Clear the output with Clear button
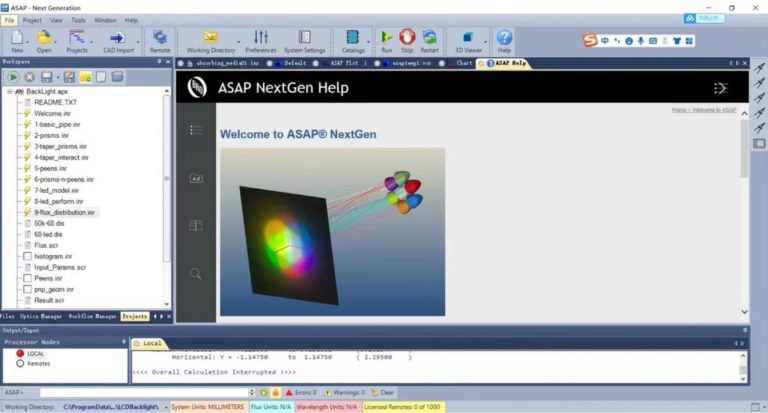The width and height of the screenshot is (768, 413). (x=383, y=392)
